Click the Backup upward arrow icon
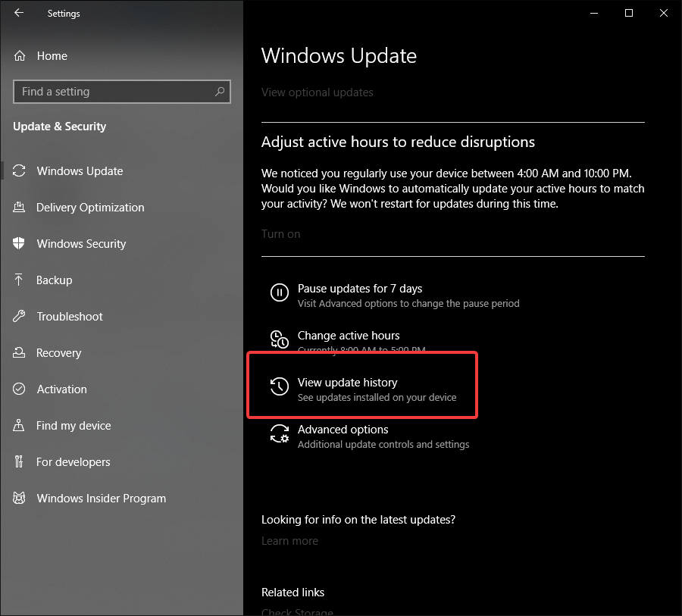 coord(19,280)
